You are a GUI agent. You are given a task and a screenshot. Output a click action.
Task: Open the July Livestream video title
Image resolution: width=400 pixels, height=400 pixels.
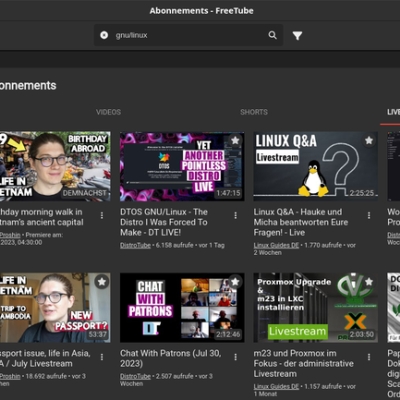pos(45,358)
